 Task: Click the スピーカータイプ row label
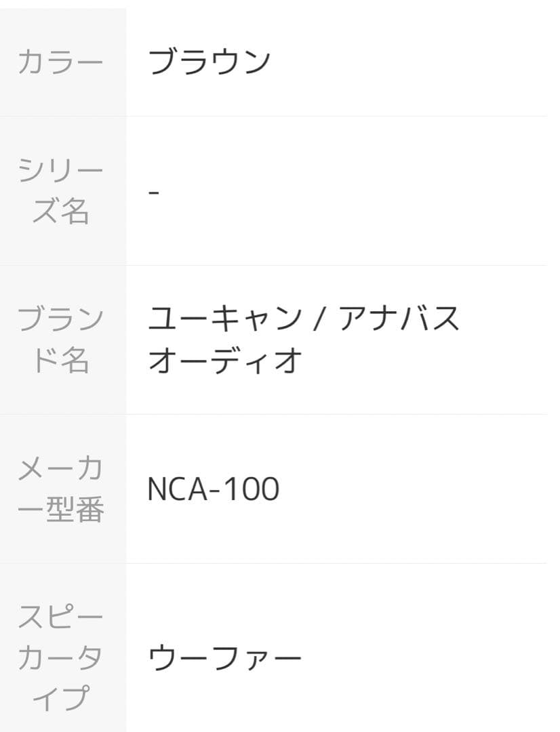[61, 657]
